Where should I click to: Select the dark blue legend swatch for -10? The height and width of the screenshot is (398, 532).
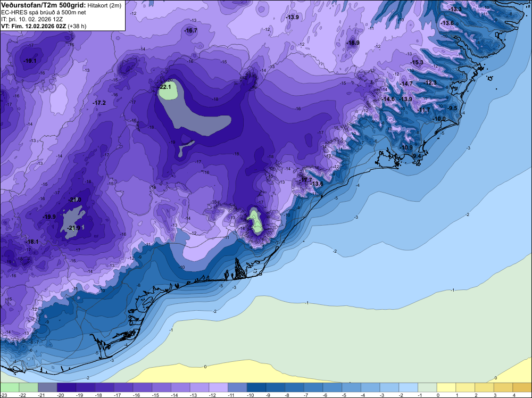coord(256,387)
